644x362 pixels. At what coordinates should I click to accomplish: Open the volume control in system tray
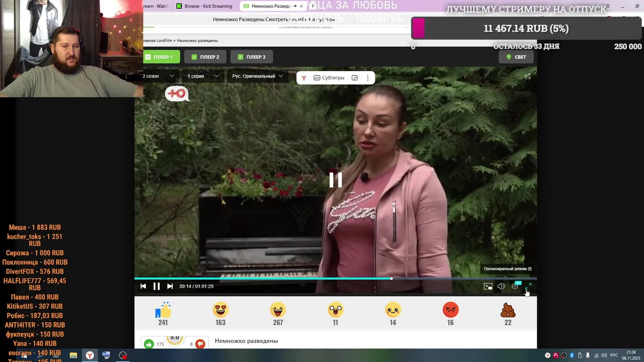(x=604, y=355)
